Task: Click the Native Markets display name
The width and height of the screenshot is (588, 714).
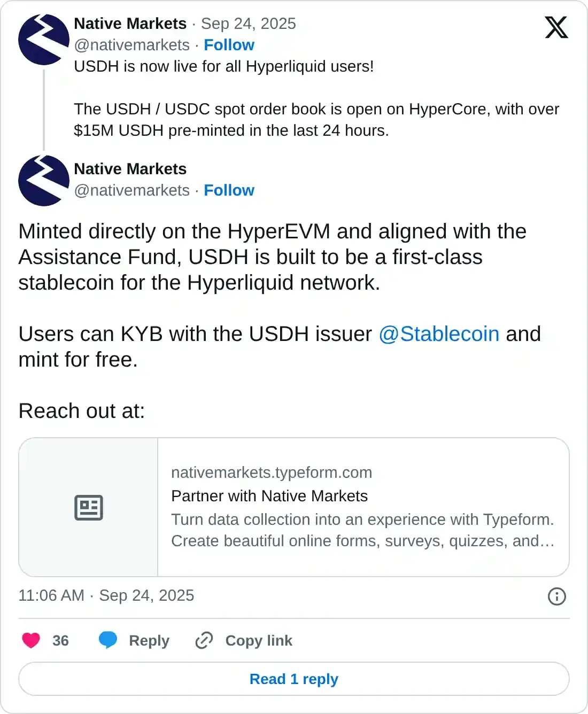Action: pos(130,24)
